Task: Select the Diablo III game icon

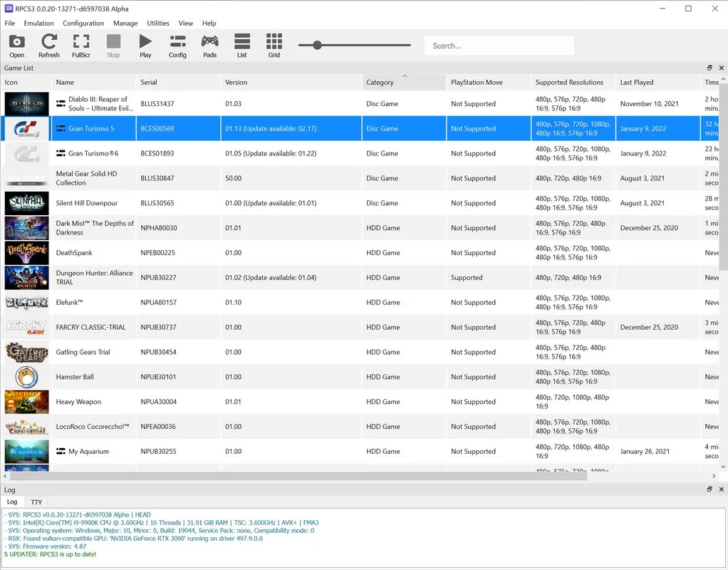Action: 26,103
